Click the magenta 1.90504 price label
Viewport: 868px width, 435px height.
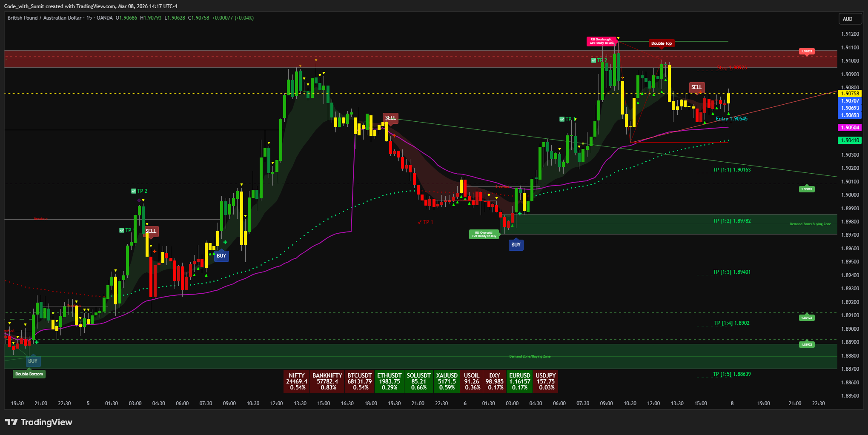[849, 128]
